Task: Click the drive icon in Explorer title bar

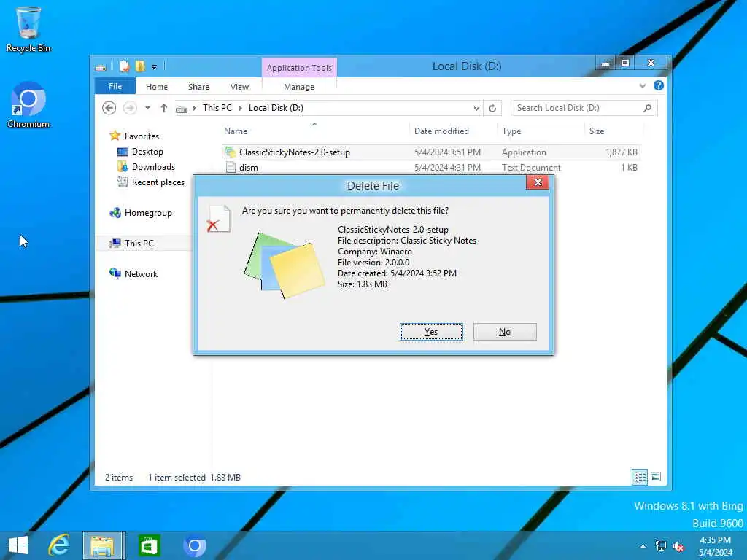Action: click(101, 67)
